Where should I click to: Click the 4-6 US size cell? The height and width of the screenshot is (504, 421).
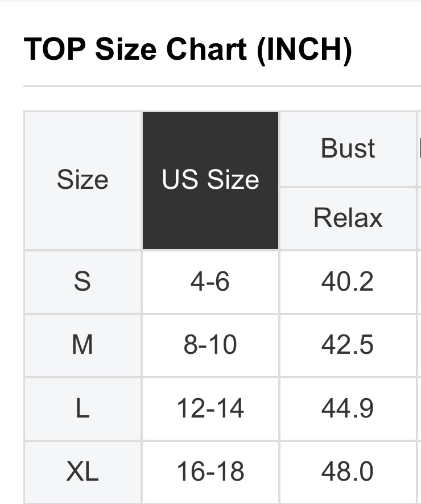210,282
